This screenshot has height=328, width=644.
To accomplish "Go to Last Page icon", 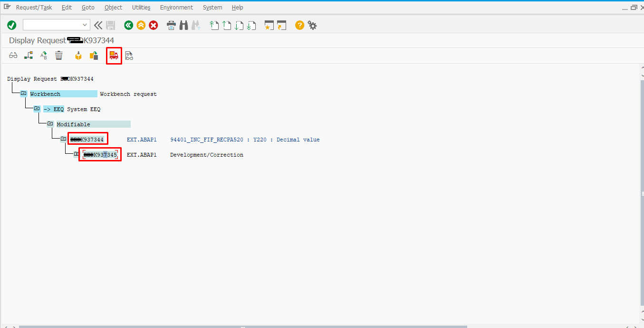I will [252, 25].
